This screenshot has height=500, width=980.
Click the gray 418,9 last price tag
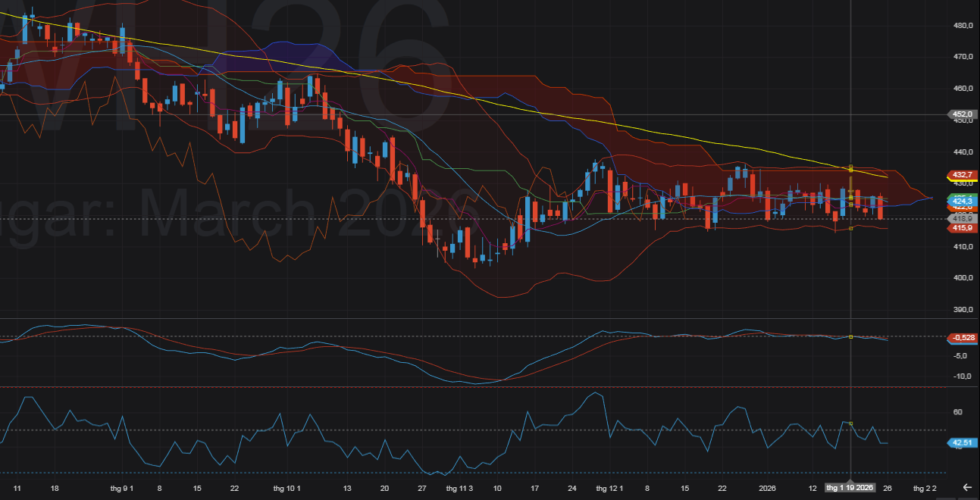(x=963, y=218)
